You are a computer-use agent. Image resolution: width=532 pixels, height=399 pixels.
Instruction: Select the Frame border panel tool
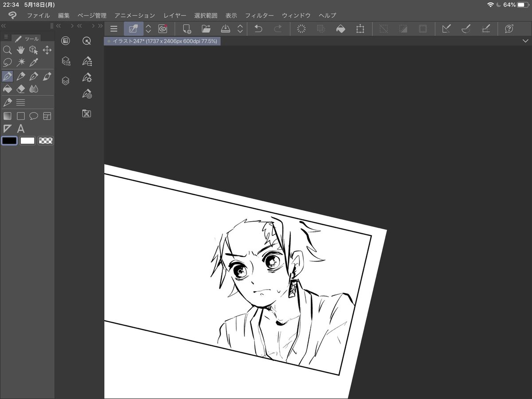(x=47, y=116)
